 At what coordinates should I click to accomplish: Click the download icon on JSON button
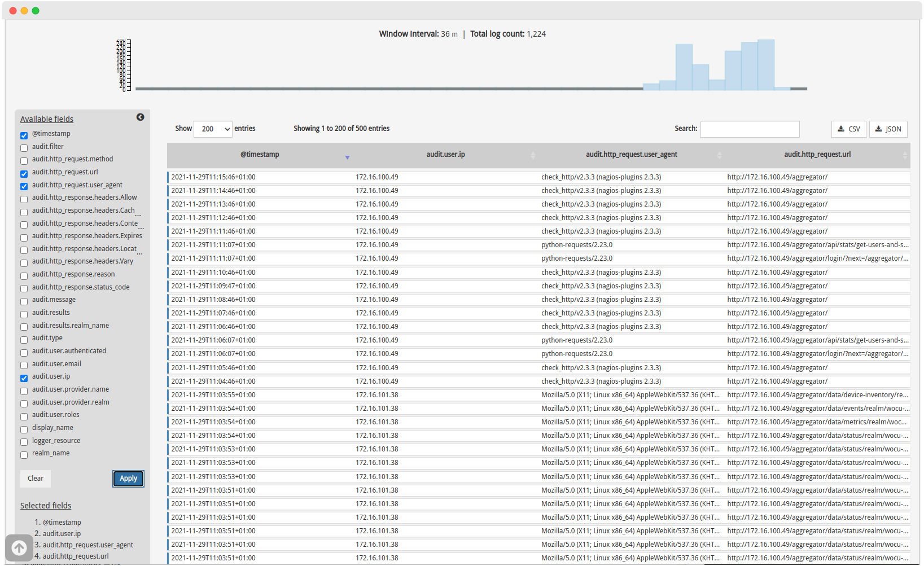[x=878, y=129]
